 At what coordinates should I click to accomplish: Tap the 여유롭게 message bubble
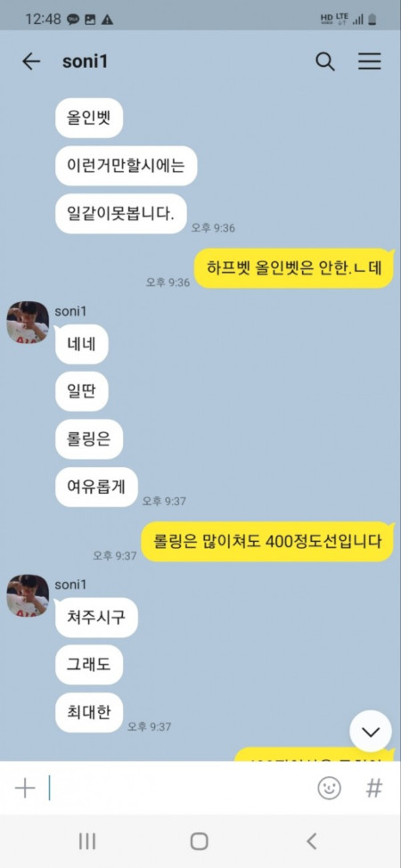click(x=96, y=487)
